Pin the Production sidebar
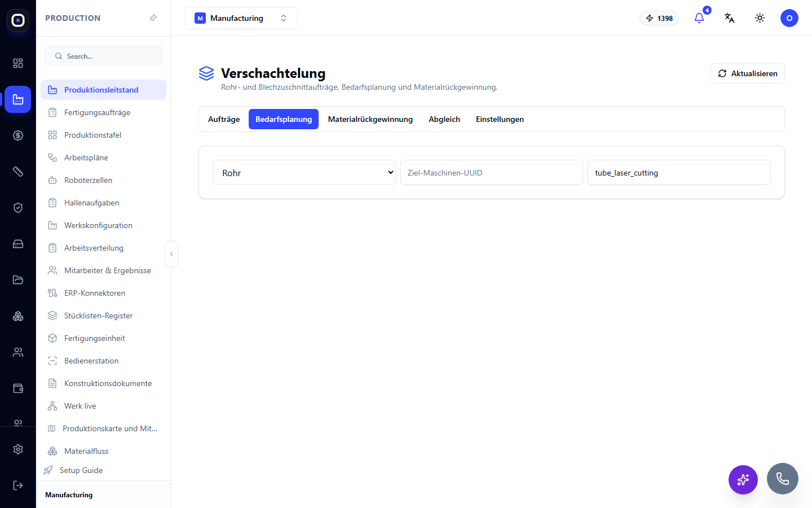This screenshot has width=812, height=508. click(153, 18)
